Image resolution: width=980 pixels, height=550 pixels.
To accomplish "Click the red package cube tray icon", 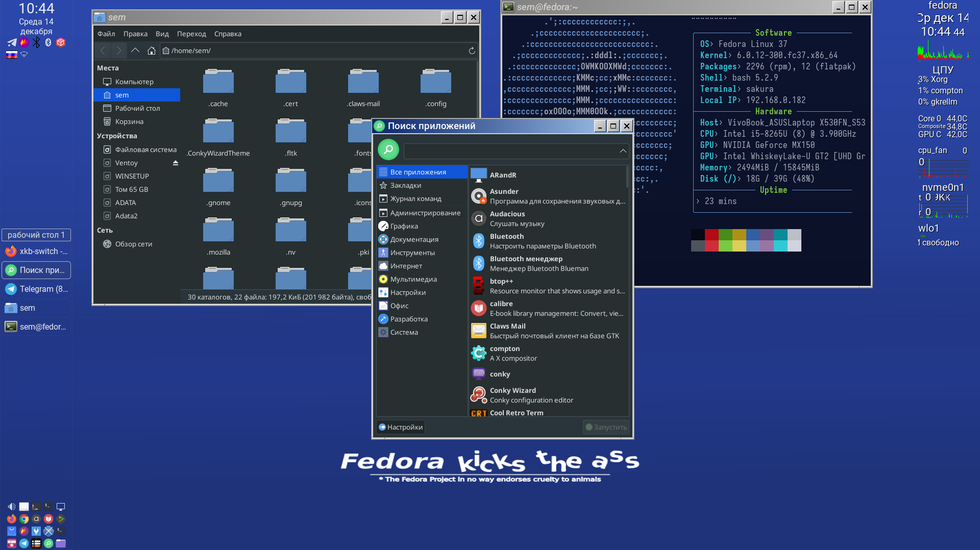I will (61, 42).
